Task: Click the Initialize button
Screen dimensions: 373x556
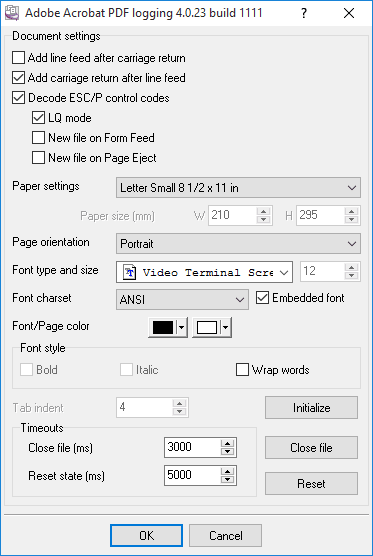Action: click(311, 408)
